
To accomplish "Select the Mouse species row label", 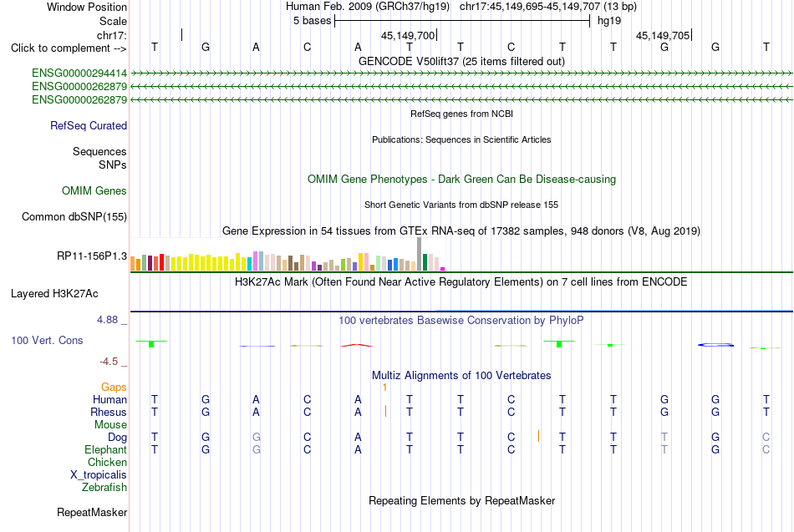I will (x=110, y=425).
